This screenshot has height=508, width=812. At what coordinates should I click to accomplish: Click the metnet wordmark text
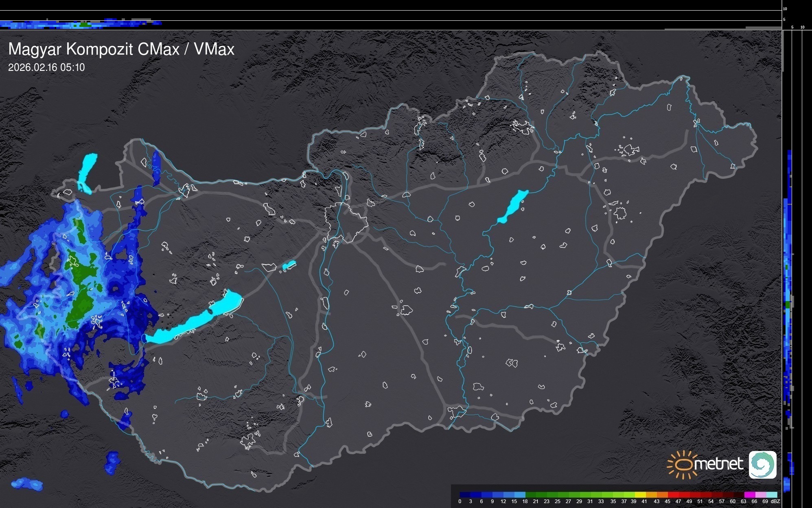point(719,464)
